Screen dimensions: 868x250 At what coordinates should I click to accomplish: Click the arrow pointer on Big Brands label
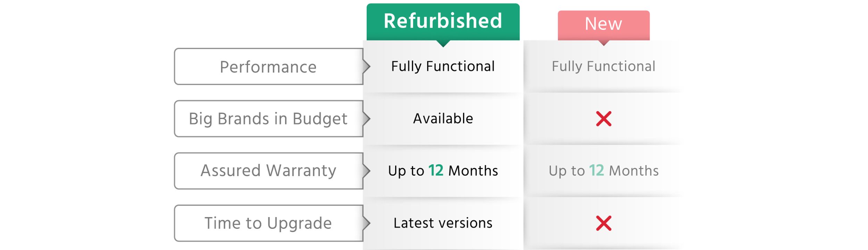367,119
